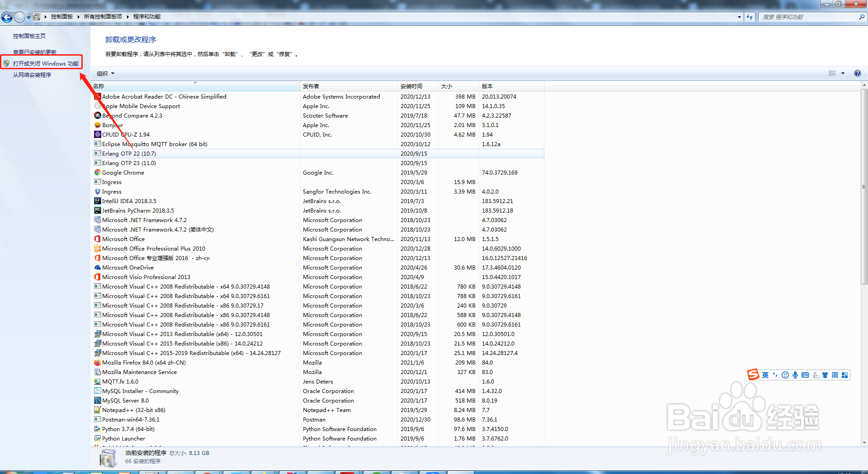
Task: Select the Google Chrome icon
Action: pos(97,172)
